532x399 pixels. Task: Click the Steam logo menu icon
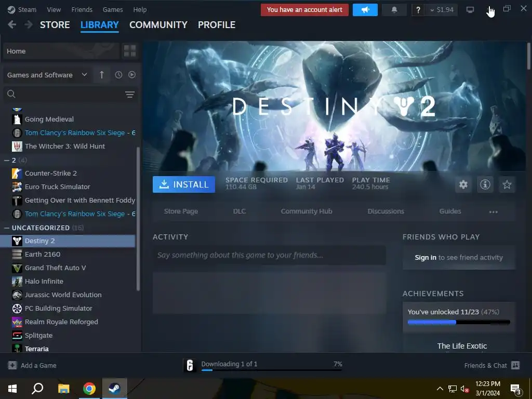(x=11, y=9)
